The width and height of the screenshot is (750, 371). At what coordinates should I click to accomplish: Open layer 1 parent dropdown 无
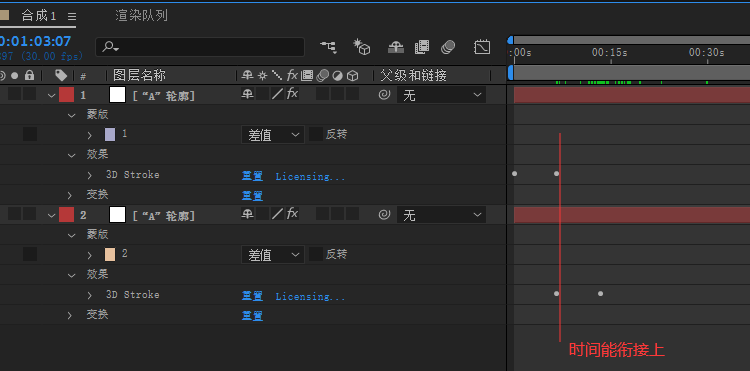click(x=441, y=95)
